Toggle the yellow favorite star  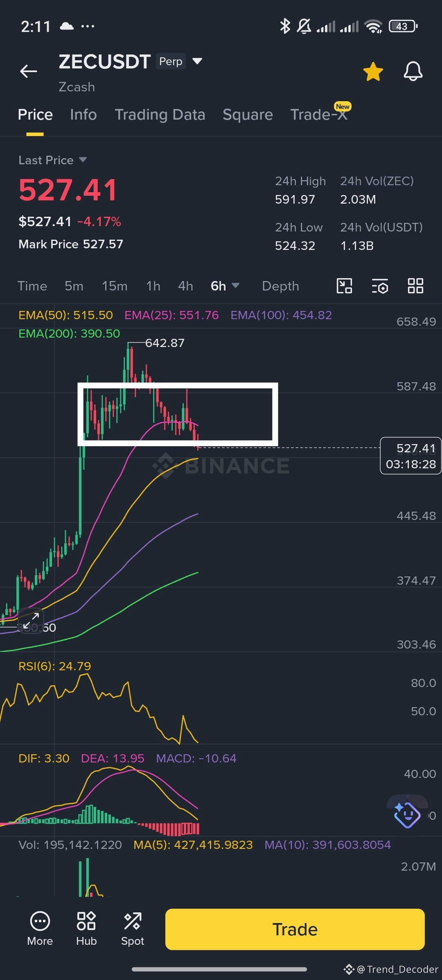click(x=373, y=71)
